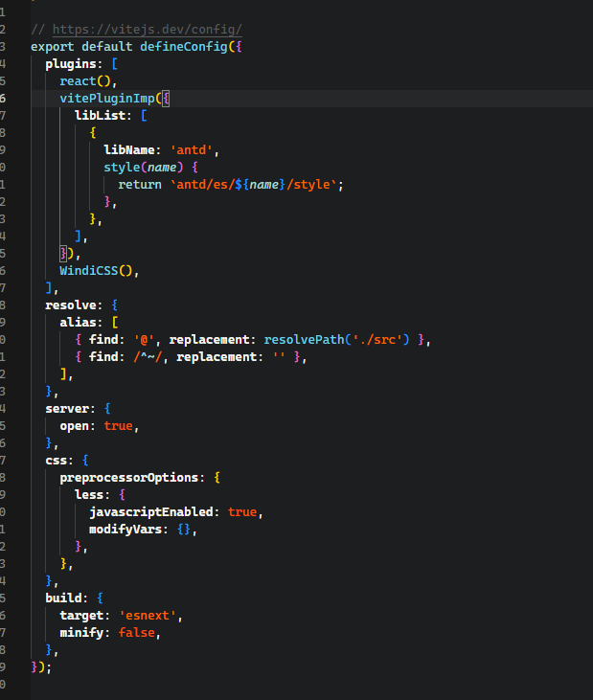
Task: Click the 'plugins' property key
Action: pos(71,64)
